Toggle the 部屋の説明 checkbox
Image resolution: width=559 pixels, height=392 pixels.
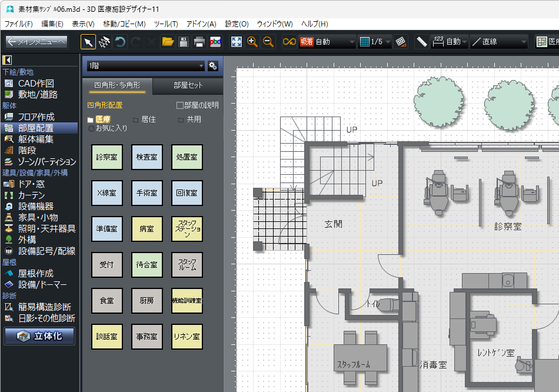pos(181,105)
